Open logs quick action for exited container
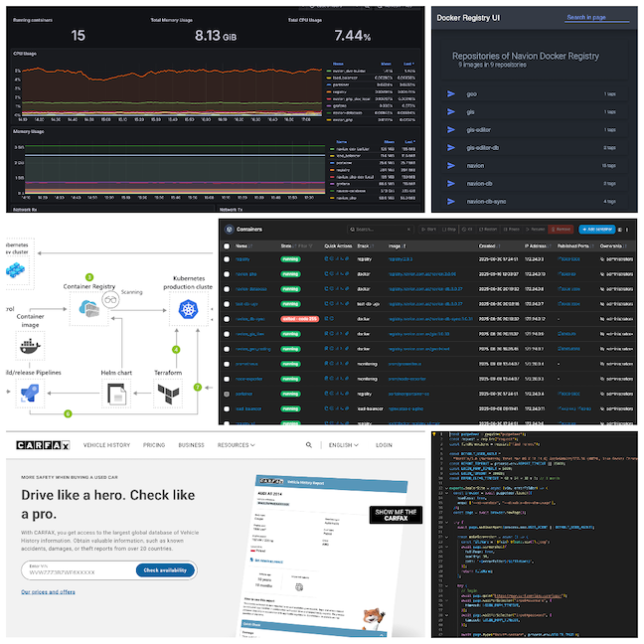Viewport: 644px width, 644px height. tap(327, 319)
